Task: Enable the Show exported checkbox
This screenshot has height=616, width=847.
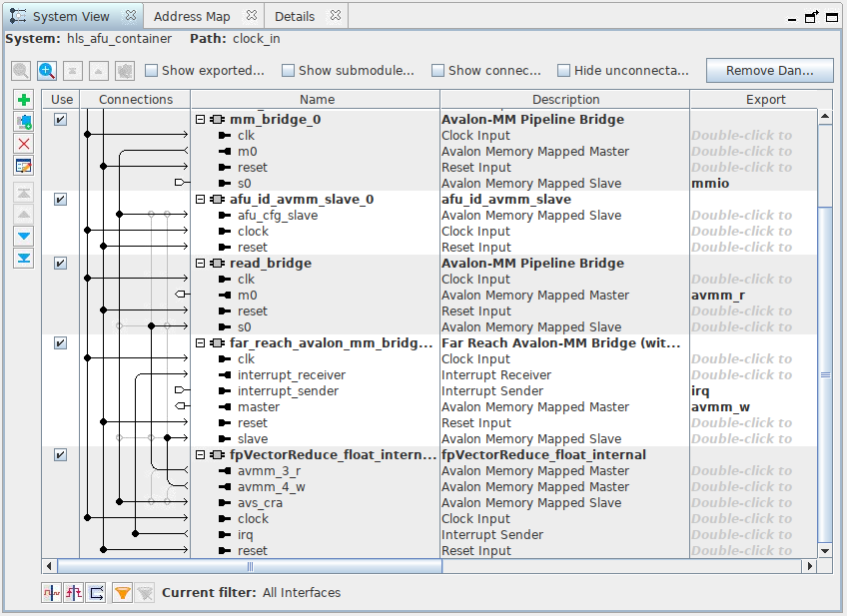Action: coord(152,71)
